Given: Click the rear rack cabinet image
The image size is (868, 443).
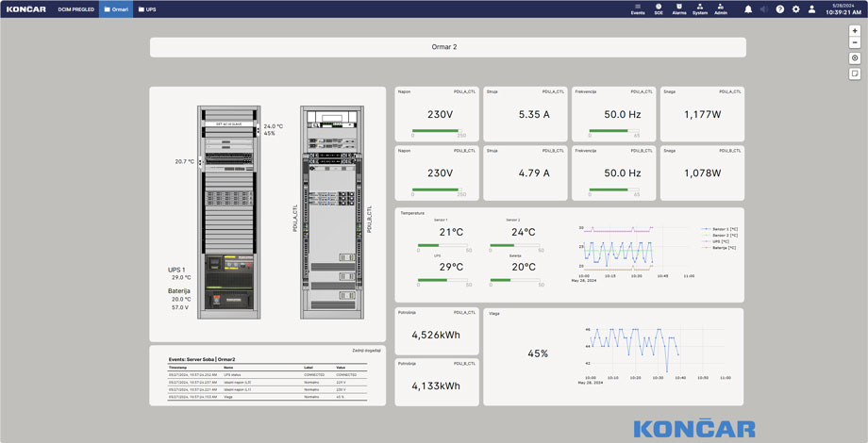Looking at the screenshot, I should click(331, 212).
